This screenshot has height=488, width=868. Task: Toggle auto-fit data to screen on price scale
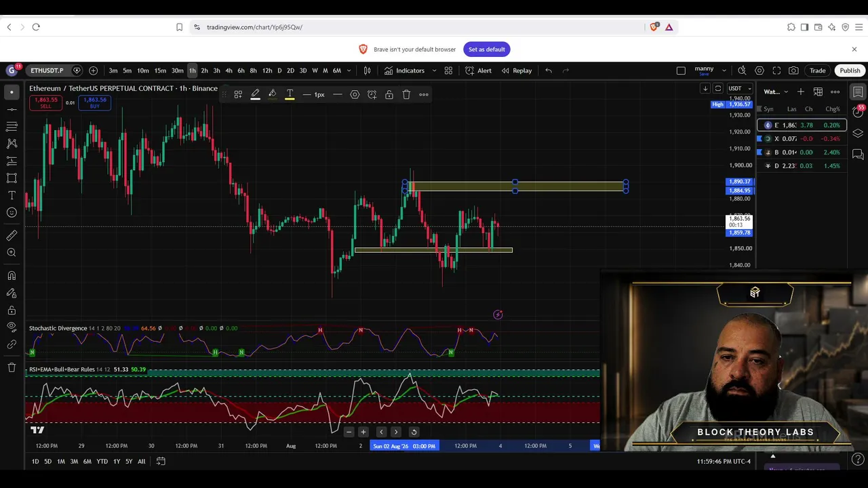718,88
